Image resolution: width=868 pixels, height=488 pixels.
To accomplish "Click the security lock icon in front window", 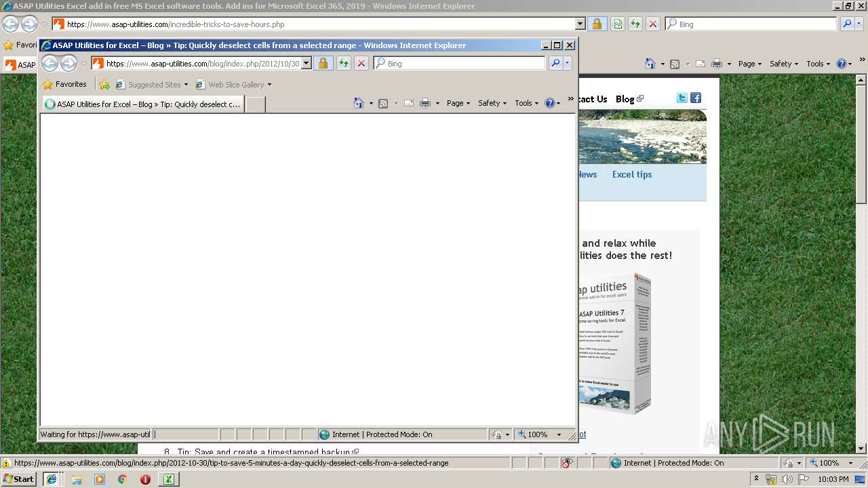I will [323, 63].
